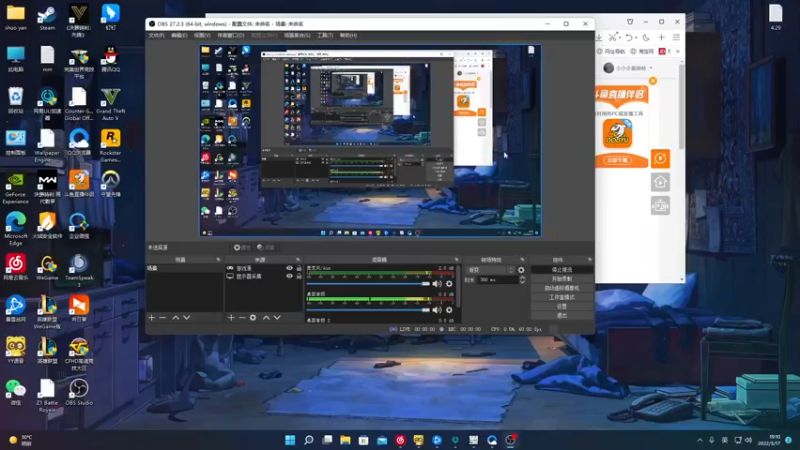Image resolution: width=800 pixels, height=450 pixels.
Task: Open OBS Studio desktop shortcut
Action: point(79,392)
